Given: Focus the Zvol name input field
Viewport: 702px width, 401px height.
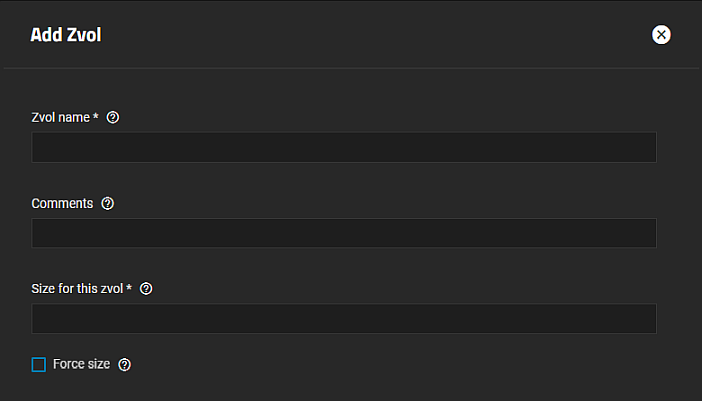Looking at the screenshot, I should (x=344, y=147).
